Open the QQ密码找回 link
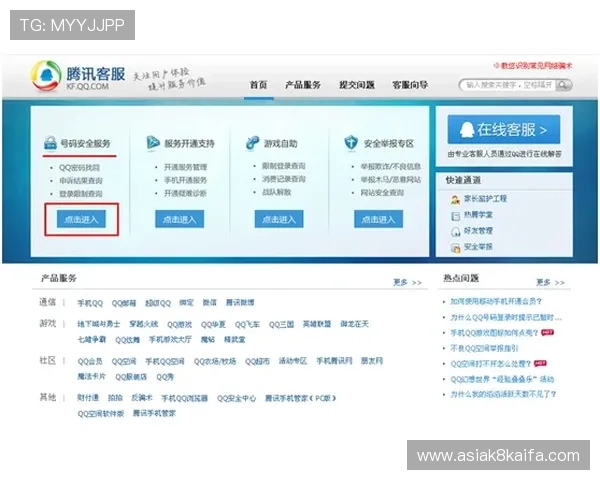The width and height of the screenshot is (600, 480). pyautogui.click(x=80, y=168)
